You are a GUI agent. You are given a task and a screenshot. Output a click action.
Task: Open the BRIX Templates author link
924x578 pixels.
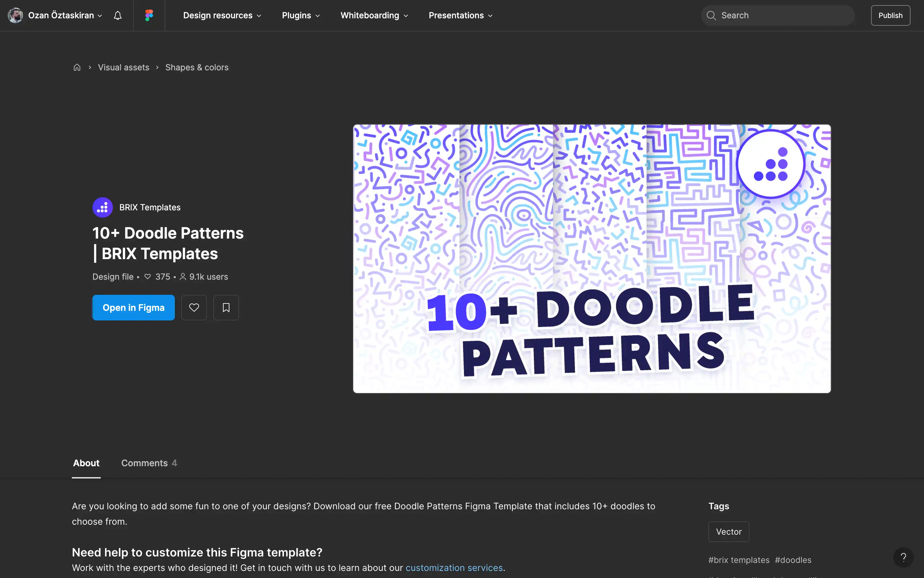(x=150, y=207)
